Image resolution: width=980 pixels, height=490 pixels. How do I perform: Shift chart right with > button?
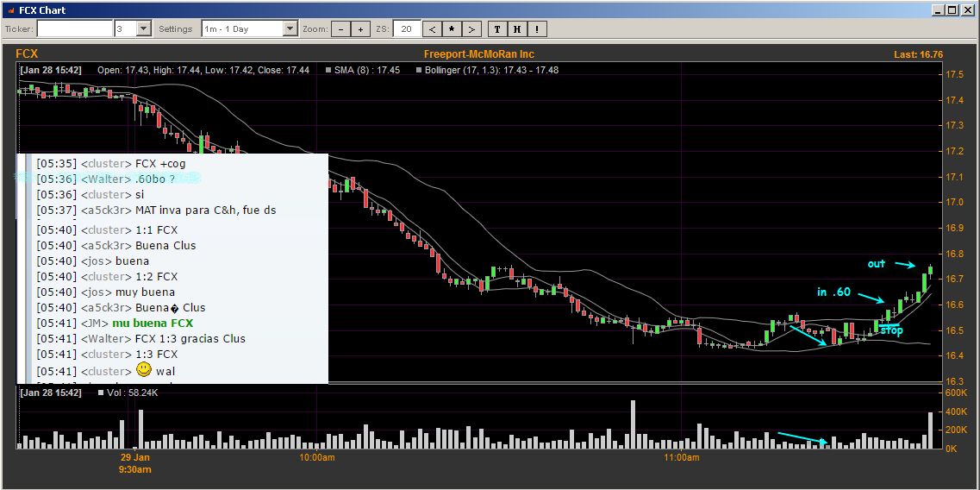[471, 28]
